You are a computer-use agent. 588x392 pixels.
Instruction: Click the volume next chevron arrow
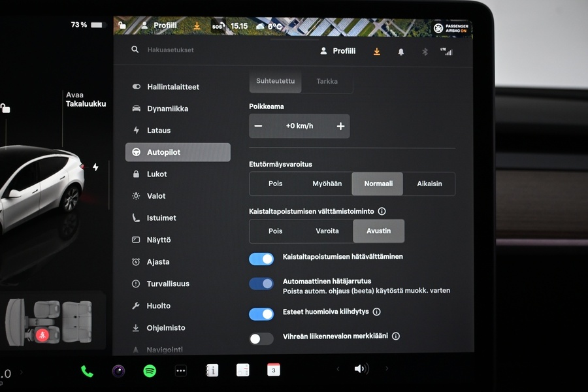(387, 369)
